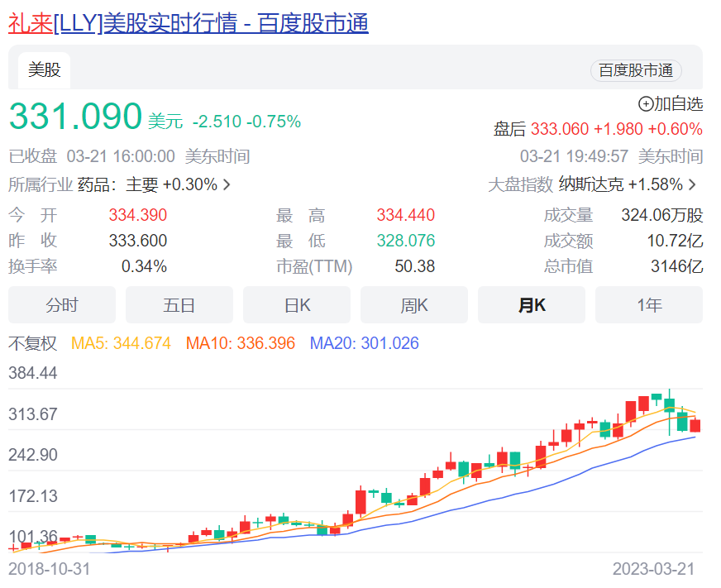
Task: Expand the 纳斯达克 index chevron
Action: click(692, 184)
